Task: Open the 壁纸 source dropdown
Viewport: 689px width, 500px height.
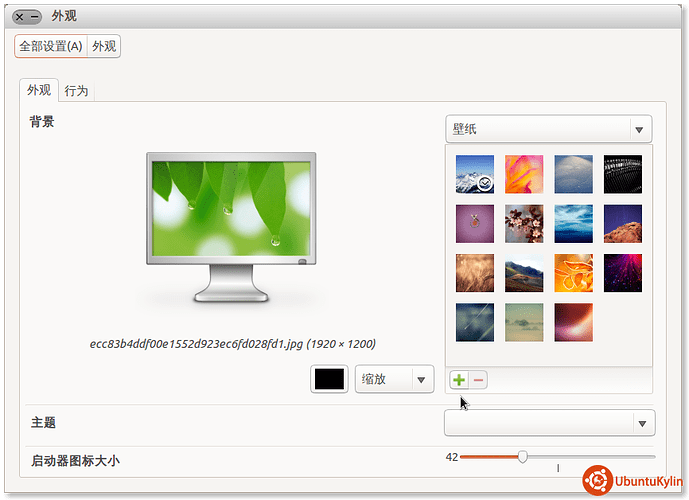Action: (548, 129)
